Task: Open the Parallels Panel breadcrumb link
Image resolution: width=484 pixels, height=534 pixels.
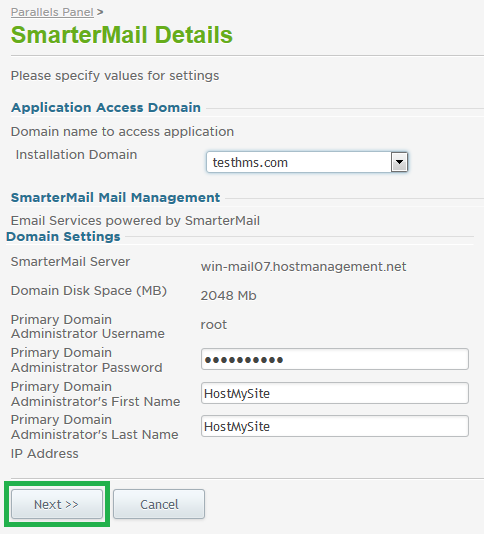Action: click(x=52, y=12)
